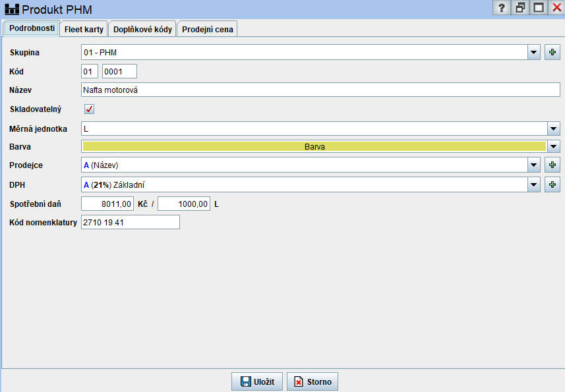Screen dimensions: 565x392
Task: Click the help question mark icon
Action: point(502,9)
